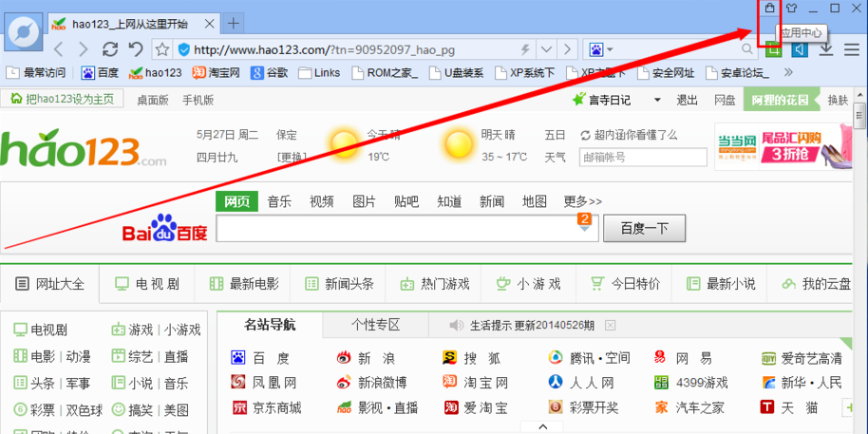Open the address bar history dropdown
The height and width of the screenshot is (434, 868).
(x=547, y=49)
